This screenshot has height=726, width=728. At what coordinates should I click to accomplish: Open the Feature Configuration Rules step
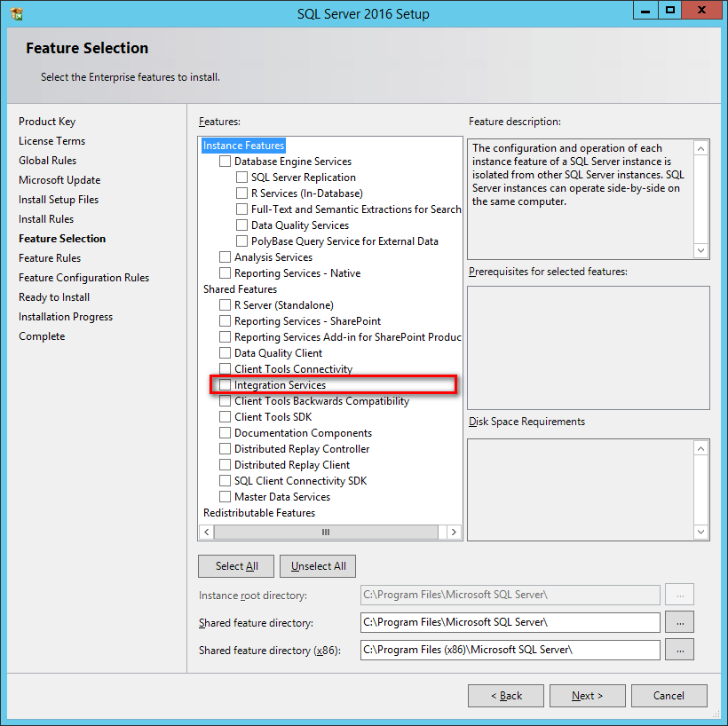pyautogui.click(x=83, y=277)
